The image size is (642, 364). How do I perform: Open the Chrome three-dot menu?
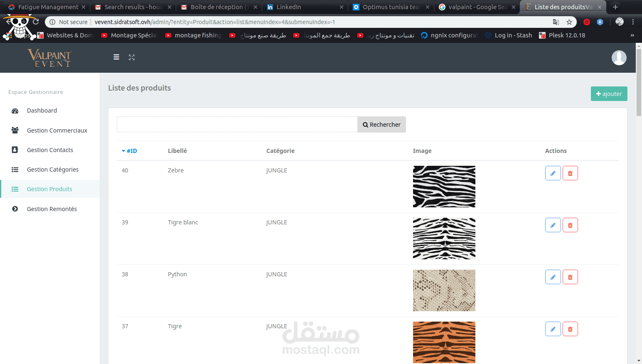pyautogui.click(x=633, y=22)
